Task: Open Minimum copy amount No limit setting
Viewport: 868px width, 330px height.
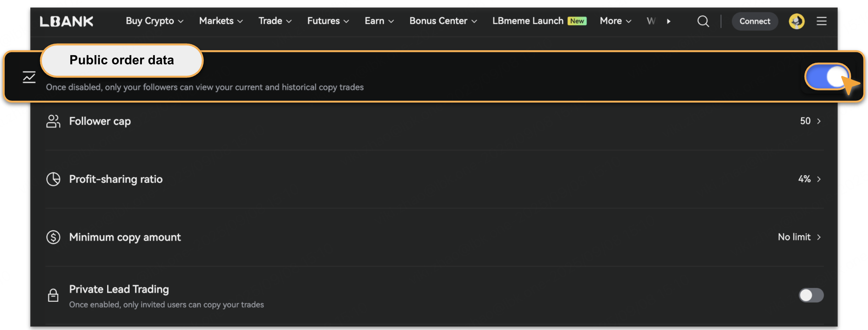Action: tap(799, 237)
